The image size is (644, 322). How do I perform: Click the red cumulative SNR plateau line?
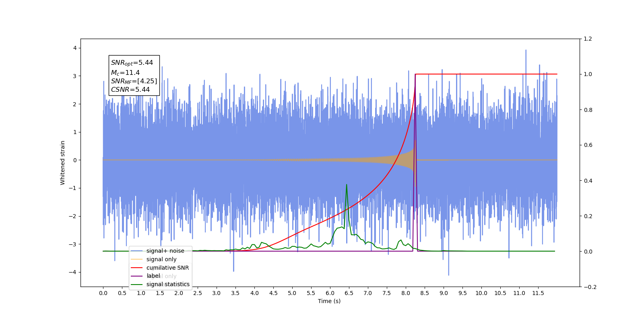[x=486, y=74]
